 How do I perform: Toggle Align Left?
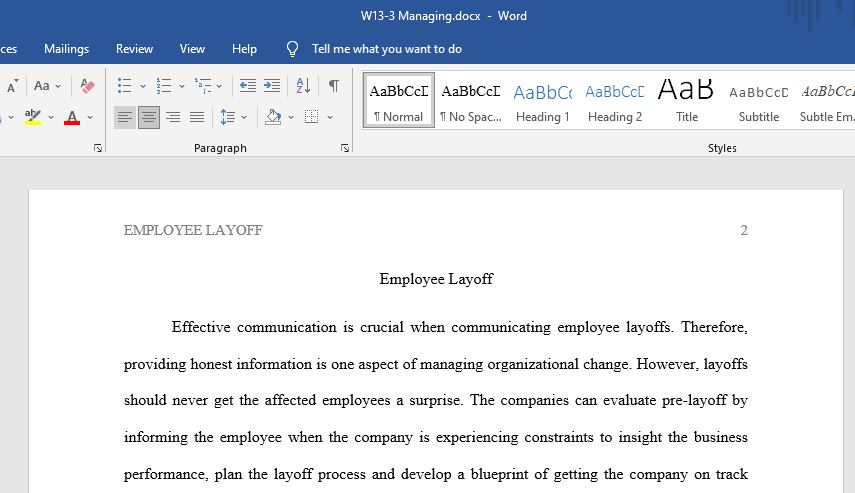coord(125,117)
